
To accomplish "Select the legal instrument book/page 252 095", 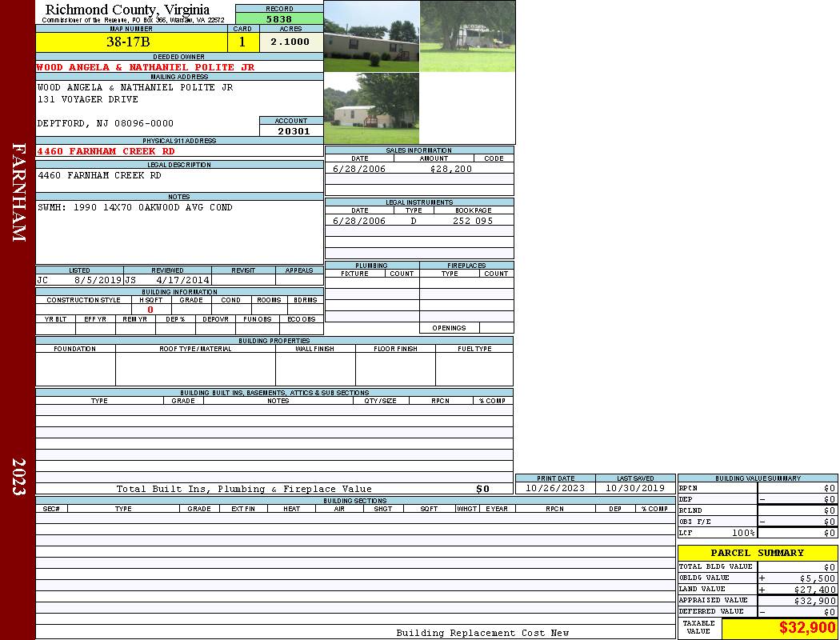I will tap(473, 221).
